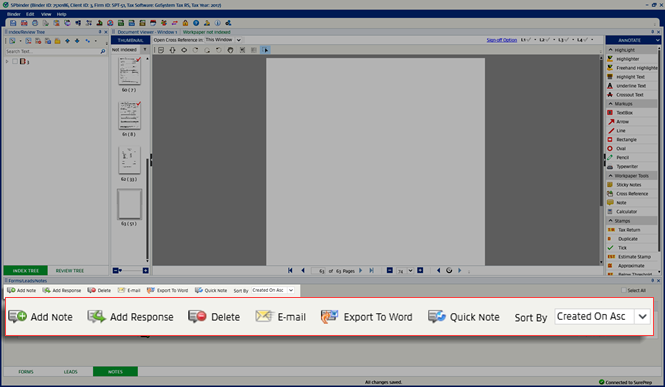Toggle the L2 sign-off checkmark
Viewport: 665px width, 387px height.
click(x=545, y=40)
